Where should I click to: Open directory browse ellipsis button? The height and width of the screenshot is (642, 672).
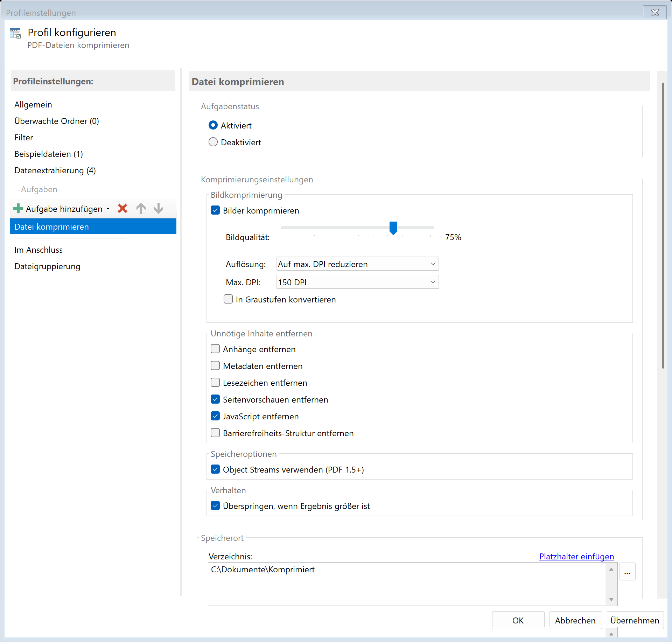[x=627, y=572]
